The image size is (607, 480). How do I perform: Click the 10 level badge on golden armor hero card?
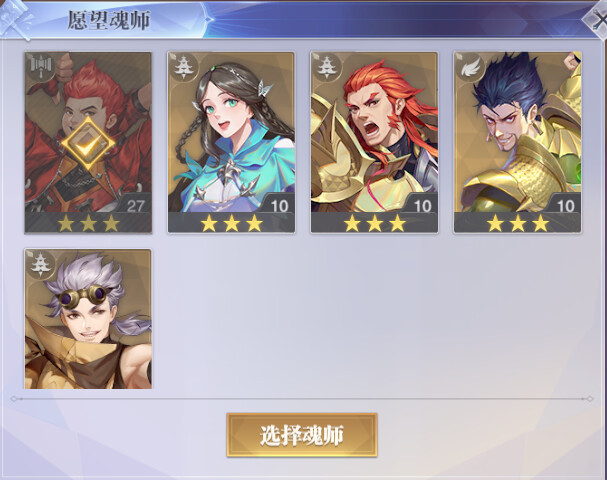(x=566, y=205)
